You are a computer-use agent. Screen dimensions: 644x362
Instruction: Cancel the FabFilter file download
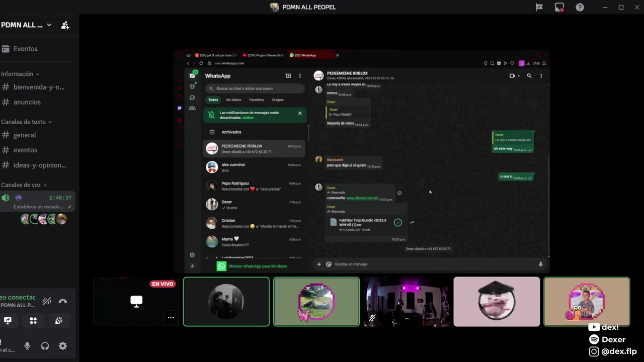point(398,222)
